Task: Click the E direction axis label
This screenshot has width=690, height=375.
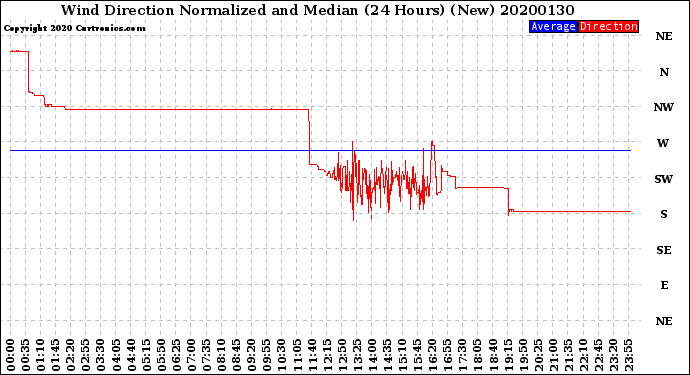Action: point(664,285)
